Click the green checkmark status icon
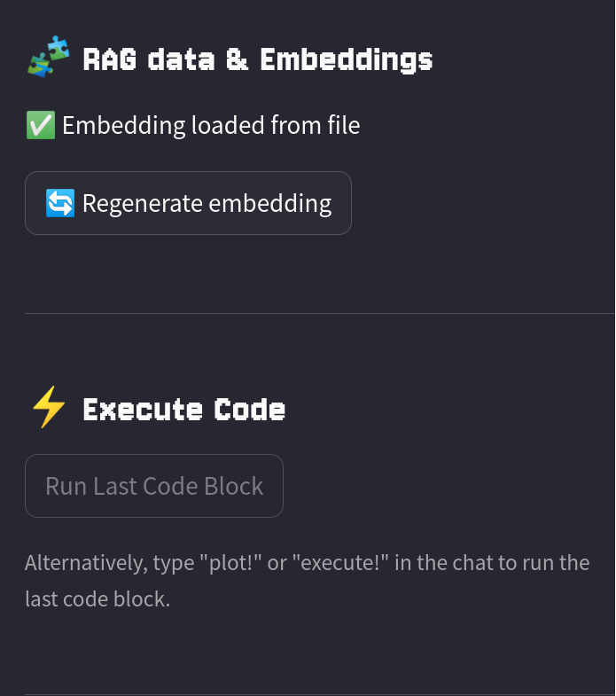The image size is (616, 696). point(40,126)
